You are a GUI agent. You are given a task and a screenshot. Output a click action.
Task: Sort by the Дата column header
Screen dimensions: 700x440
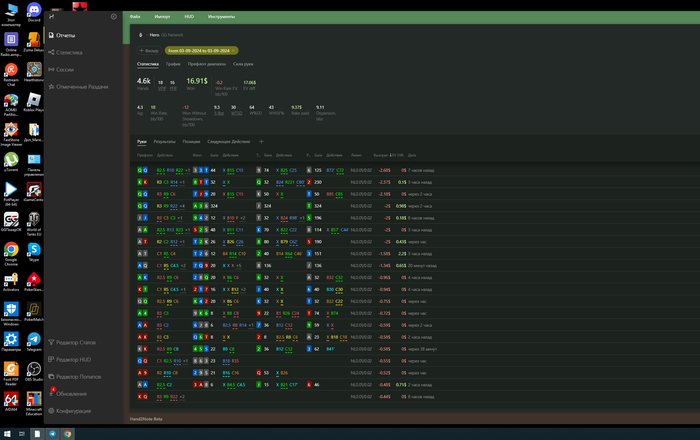[412, 155]
